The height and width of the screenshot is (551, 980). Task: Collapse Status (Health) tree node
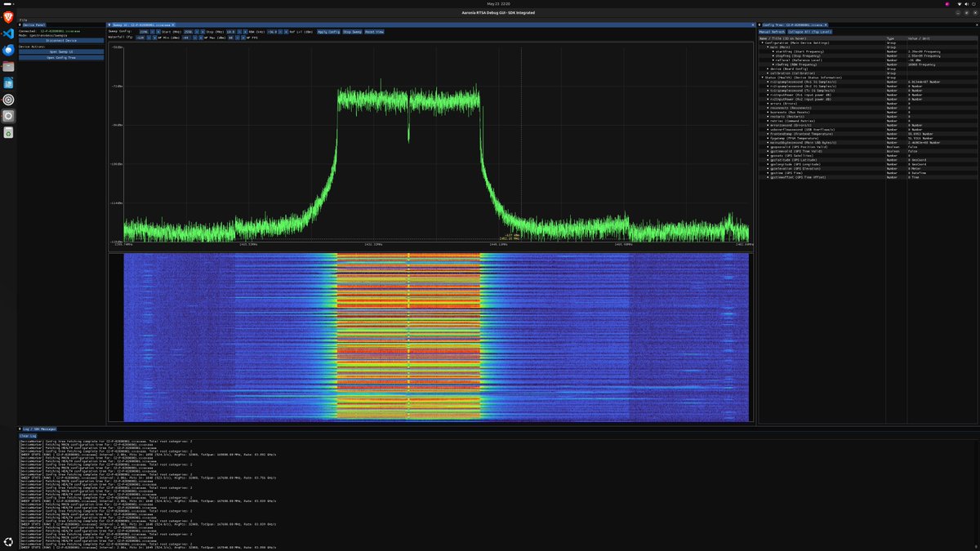click(x=763, y=78)
